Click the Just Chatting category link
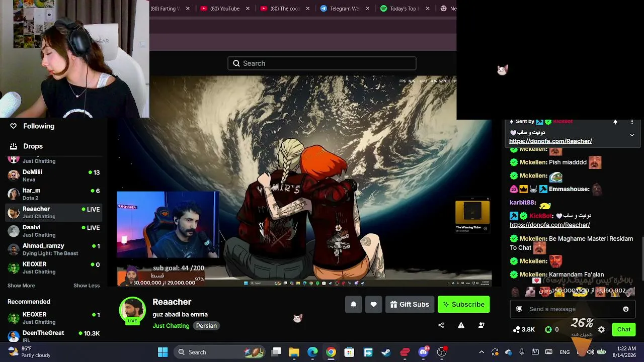Screen dimensions: 644x362 coord(171,326)
